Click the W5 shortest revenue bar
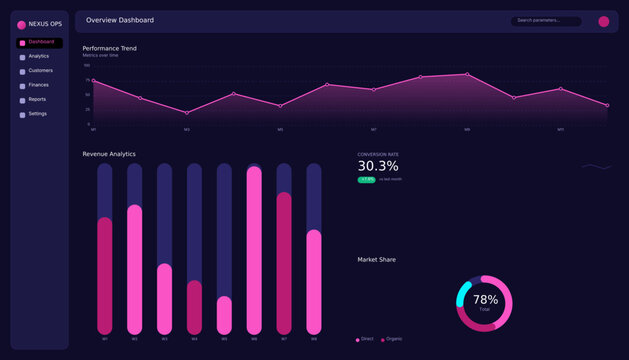The height and width of the screenshot is (360, 629). [224, 315]
